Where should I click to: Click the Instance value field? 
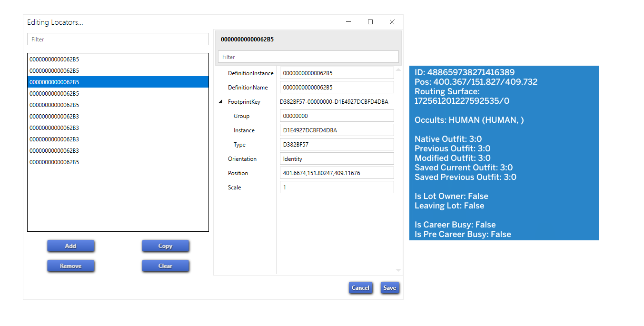[x=337, y=130]
